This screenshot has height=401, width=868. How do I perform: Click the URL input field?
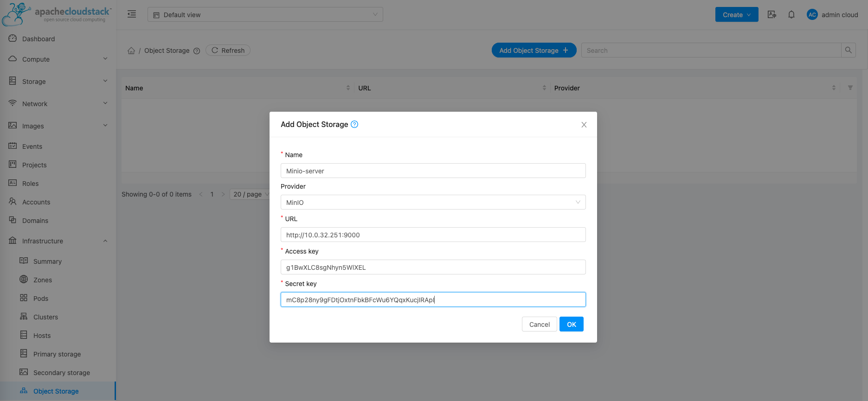[433, 235]
